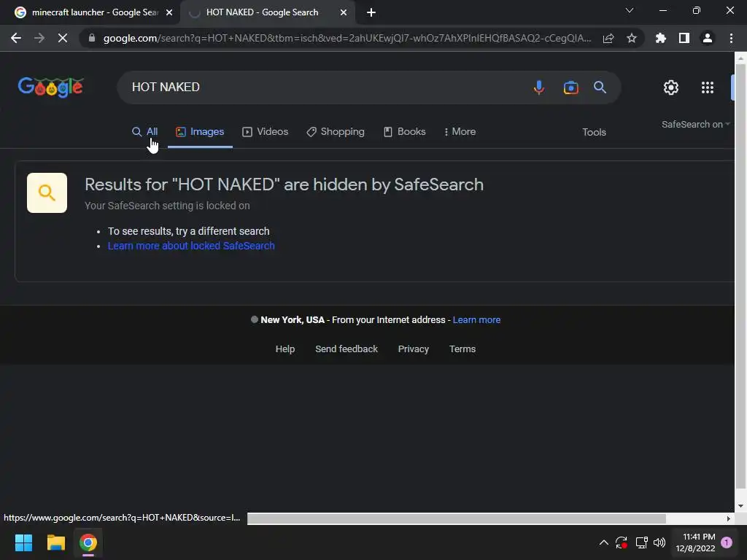Viewport: 747px width, 560px height.
Task: Share this page icon in address bar
Action: coord(608,38)
